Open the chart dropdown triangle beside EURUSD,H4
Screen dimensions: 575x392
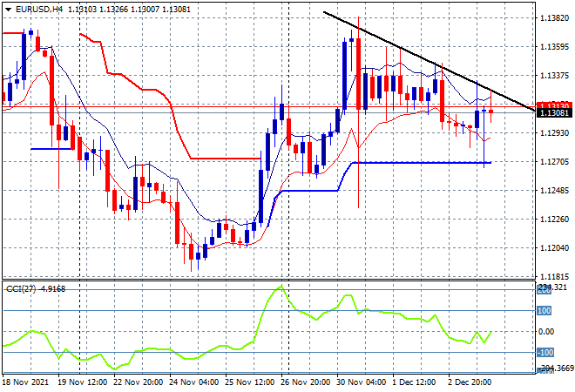[x=8, y=10]
